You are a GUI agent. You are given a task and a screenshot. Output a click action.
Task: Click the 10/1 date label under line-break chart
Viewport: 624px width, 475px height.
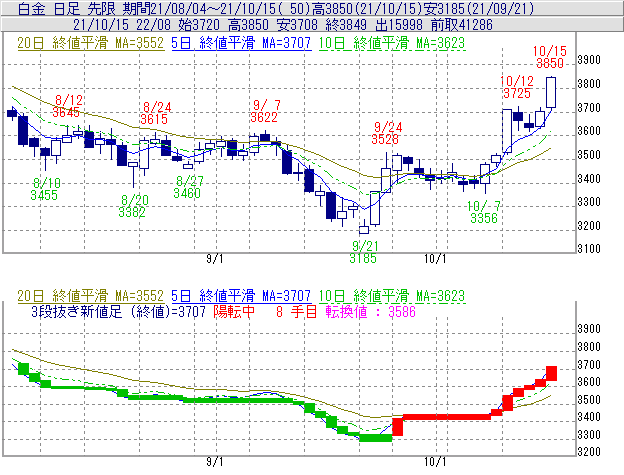pyautogui.click(x=435, y=462)
